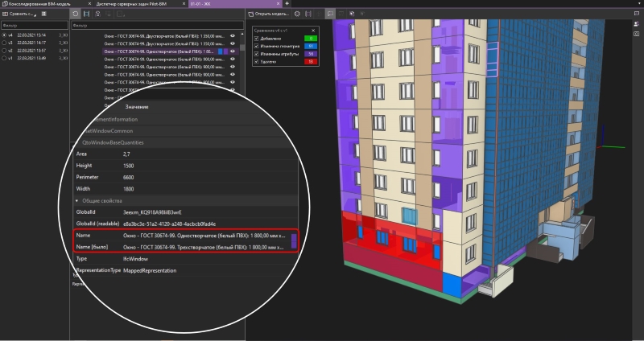The width and height of the screenshot is (644, 341).
Task: Click the purple Изменены атрибуты color swatch
Action: (311, 54)
